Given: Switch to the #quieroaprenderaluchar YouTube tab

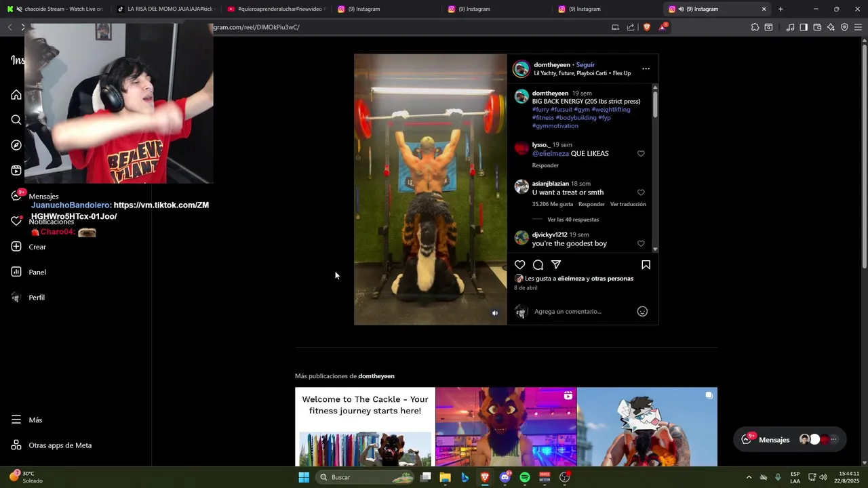Looking at the screenshot, I should pyautogui.click(x=276, y=9).
